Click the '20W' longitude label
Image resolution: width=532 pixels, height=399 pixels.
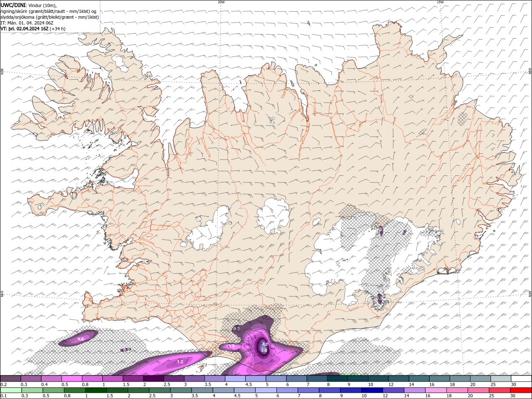pos(222,2)
